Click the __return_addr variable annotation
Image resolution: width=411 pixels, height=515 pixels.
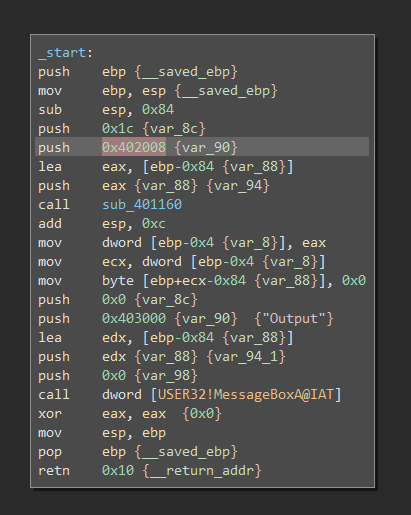202,470
